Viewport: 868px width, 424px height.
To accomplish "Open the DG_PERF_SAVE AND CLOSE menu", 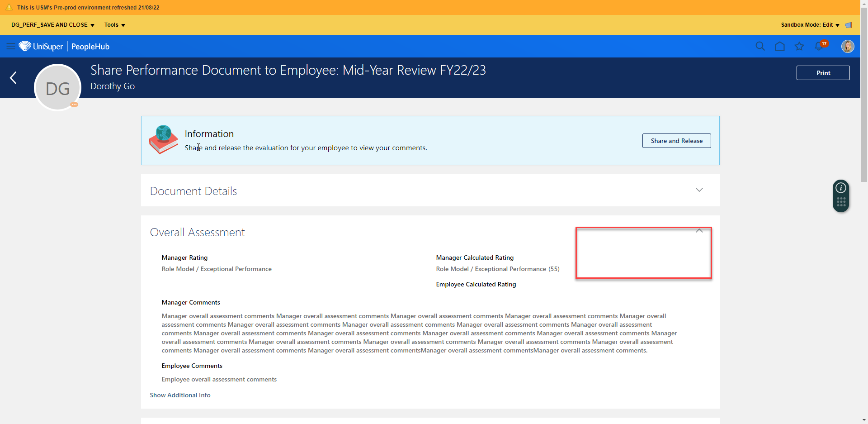I will pos(52,25).
